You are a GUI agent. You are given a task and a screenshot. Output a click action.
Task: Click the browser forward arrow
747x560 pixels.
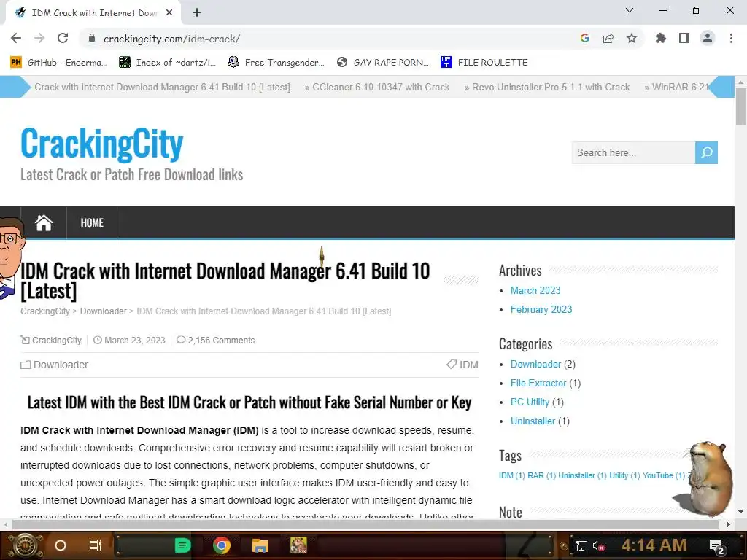(x=39, y=38)
